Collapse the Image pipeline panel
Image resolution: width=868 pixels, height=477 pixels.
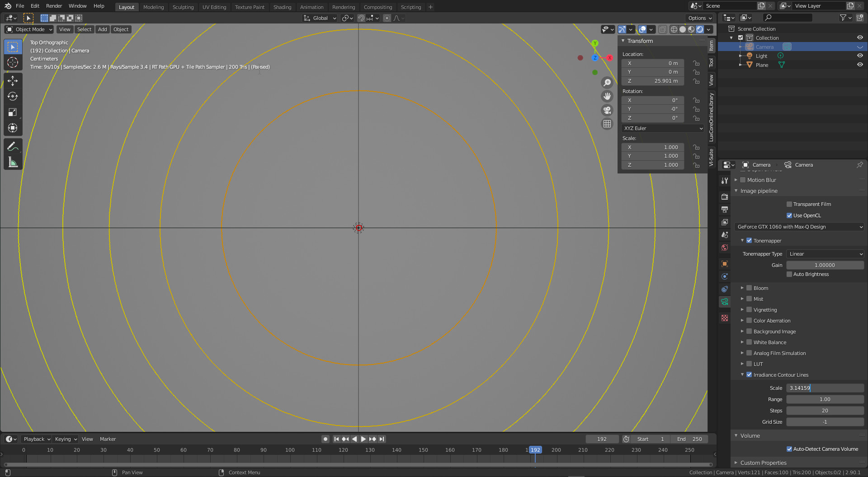pos(736,191)
